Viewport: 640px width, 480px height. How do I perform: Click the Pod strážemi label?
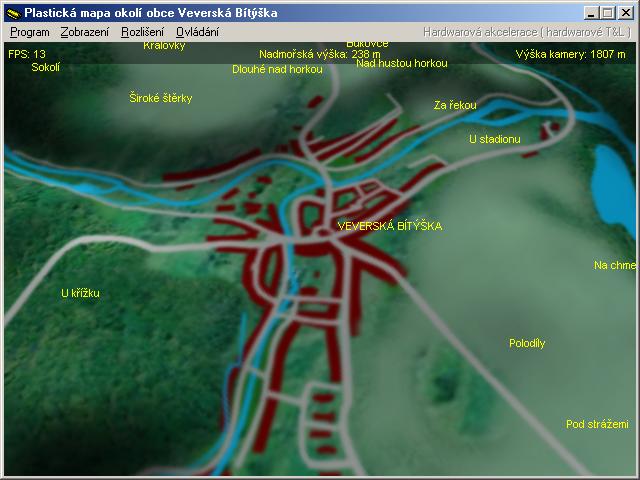point(597,425)
